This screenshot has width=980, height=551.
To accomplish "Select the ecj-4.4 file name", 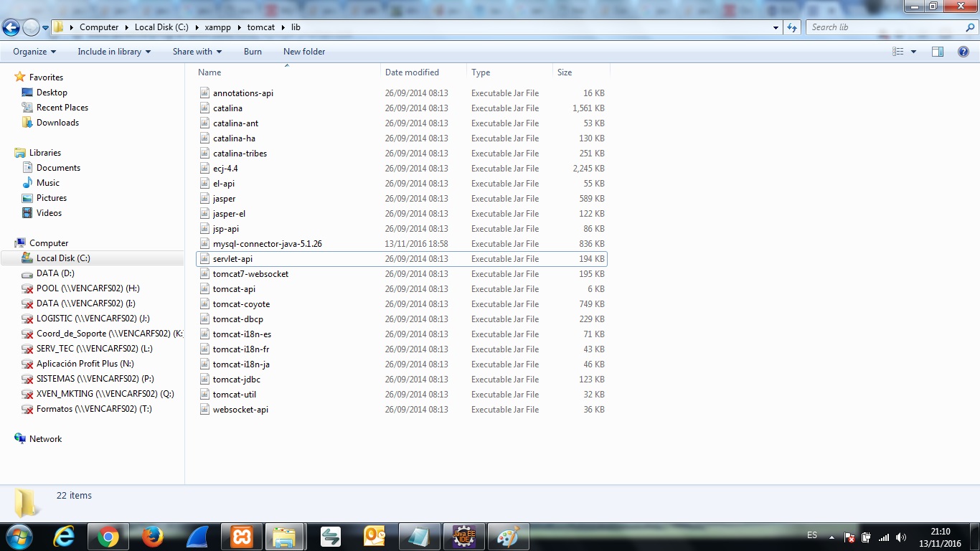I will click(x=225, y=169).
